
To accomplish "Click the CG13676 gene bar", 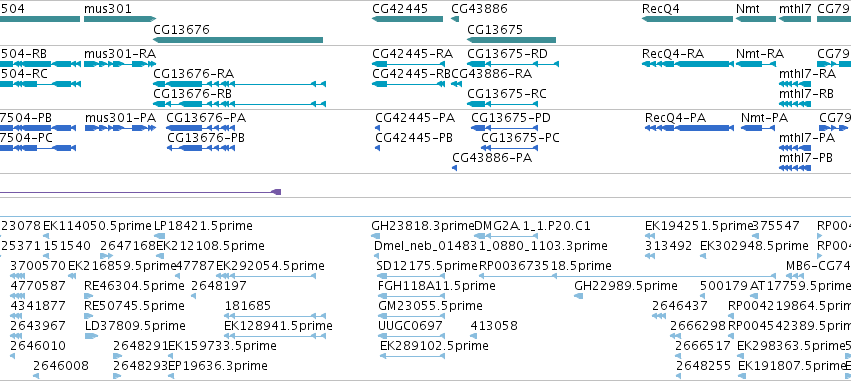I will point(238,40).
